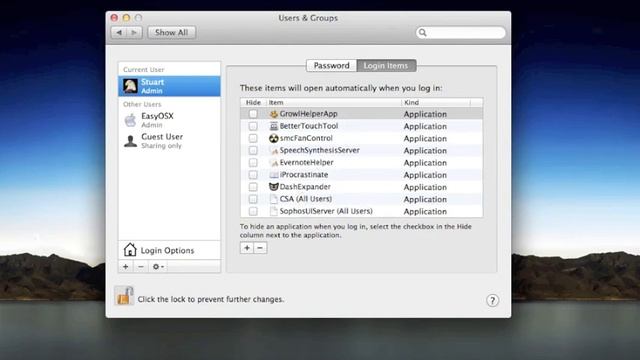
Task: Click Application kind in GrowlHelperApp row
Action: tap(425, 114)
